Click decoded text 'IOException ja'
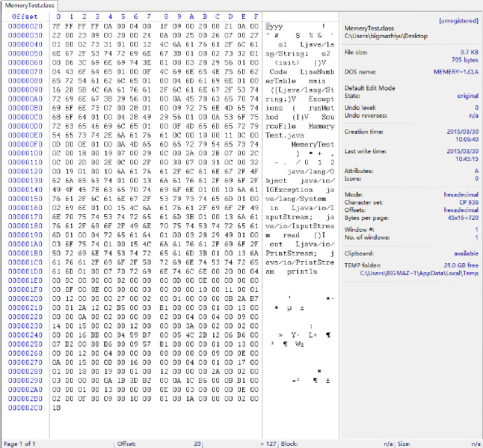This screenshot has height=448, width=483. 300,190
